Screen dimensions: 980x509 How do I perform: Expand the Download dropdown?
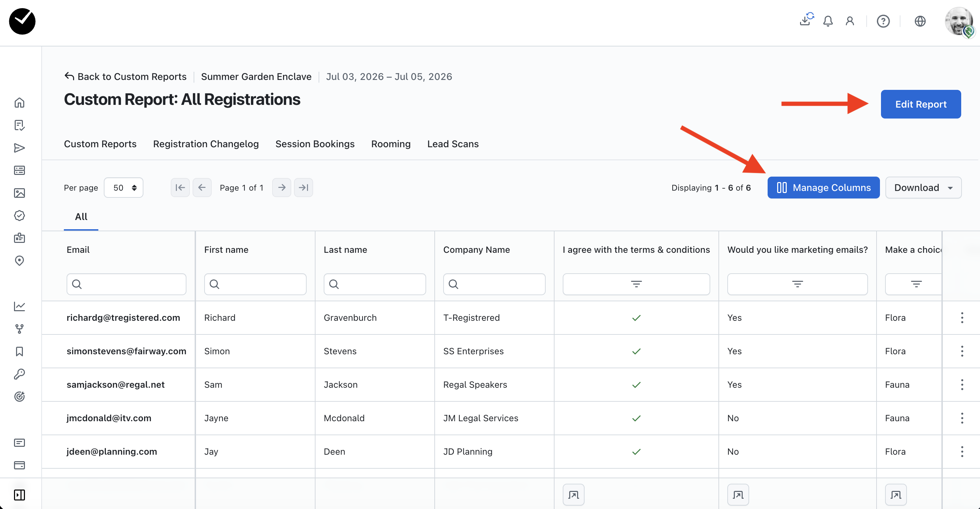tap(923, 188)
